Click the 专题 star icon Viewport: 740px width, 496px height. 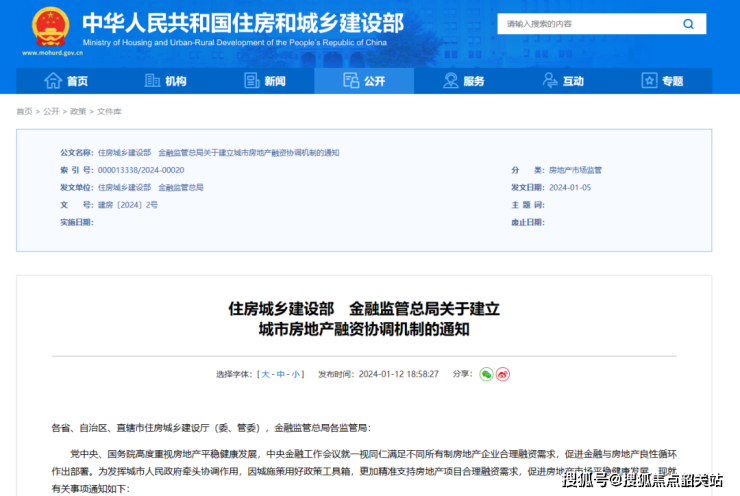[647, 81]
